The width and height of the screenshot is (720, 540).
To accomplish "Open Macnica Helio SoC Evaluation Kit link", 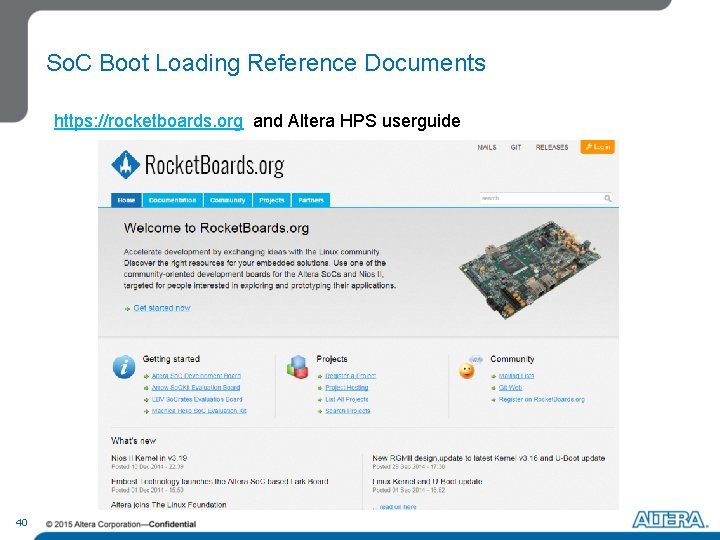I will click(x=199, y=411).
